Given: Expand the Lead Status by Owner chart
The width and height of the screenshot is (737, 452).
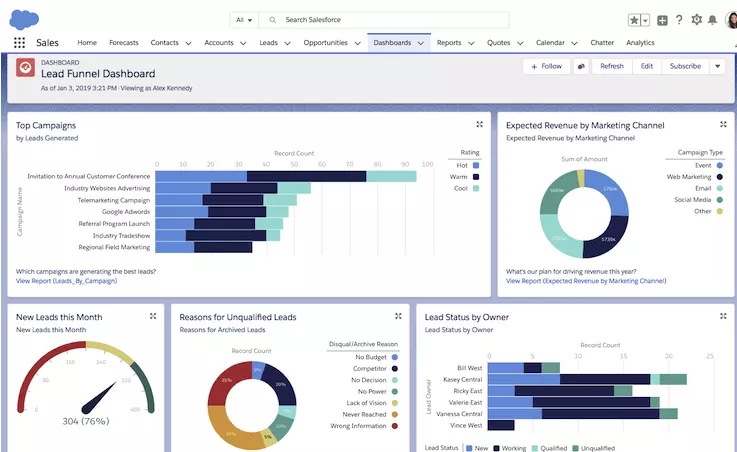Looking at the screenshot, I should pos(723,316).
